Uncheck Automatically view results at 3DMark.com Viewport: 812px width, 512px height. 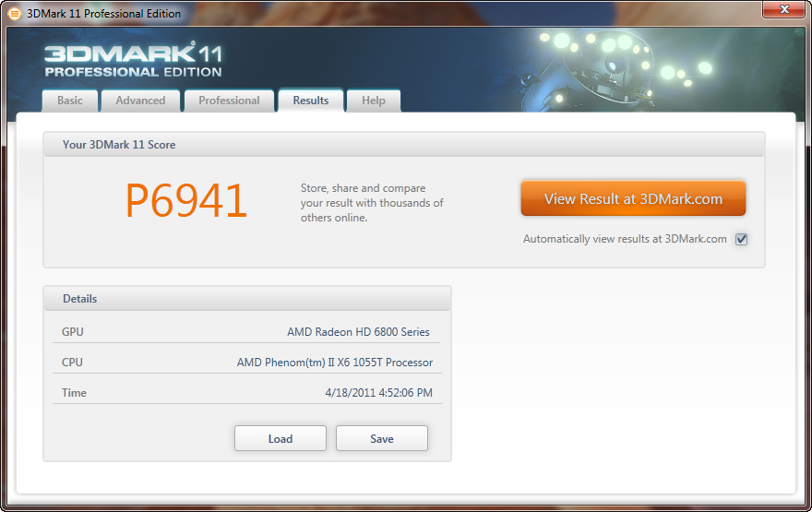click(742, 239)
